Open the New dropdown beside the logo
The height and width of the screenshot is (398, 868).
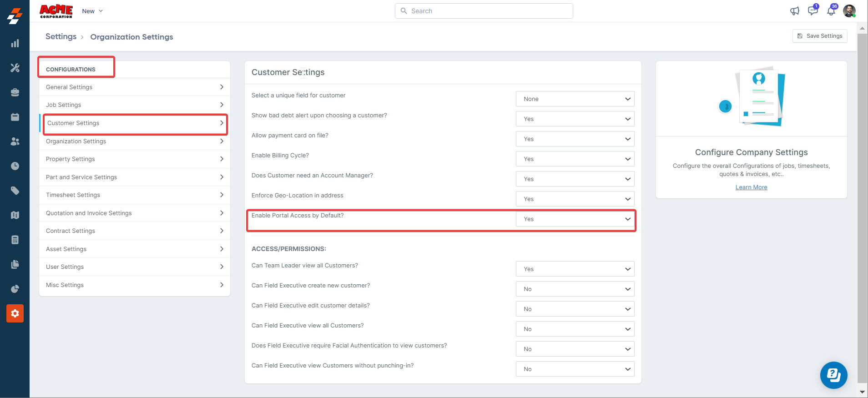tap(92, 11)
